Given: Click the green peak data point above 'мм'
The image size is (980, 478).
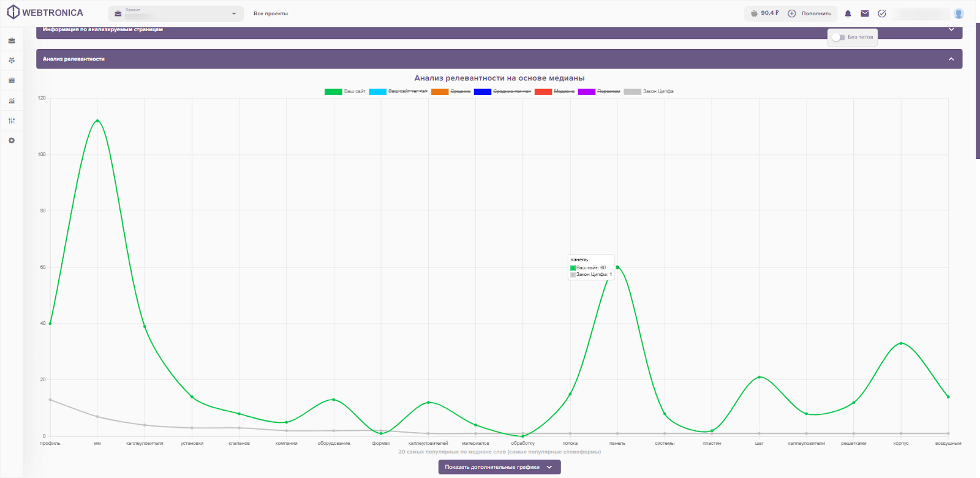Looking at the screenshot, I should (97, 121).
